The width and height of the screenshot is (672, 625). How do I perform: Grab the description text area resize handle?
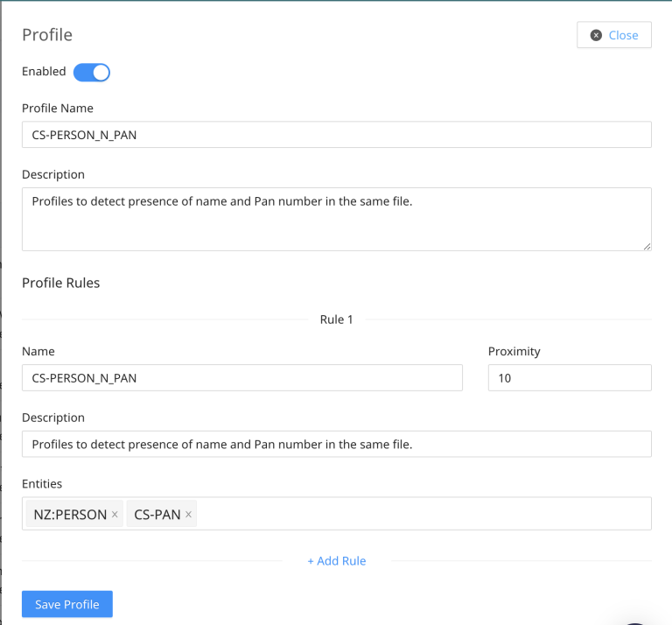pos(647,247)
